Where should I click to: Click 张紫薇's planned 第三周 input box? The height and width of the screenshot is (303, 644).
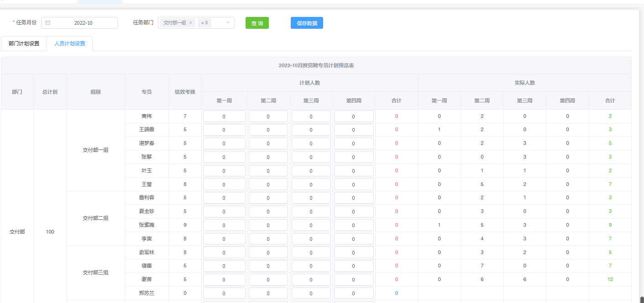[x=311, y=225]
